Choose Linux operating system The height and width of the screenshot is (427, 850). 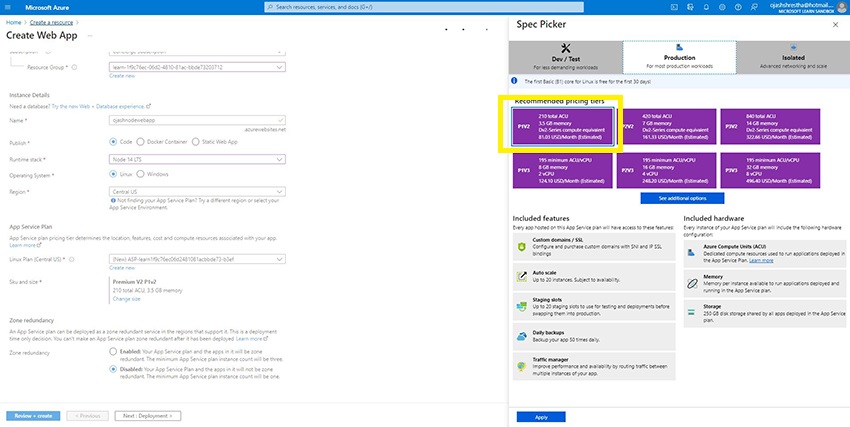click(113, 174)
